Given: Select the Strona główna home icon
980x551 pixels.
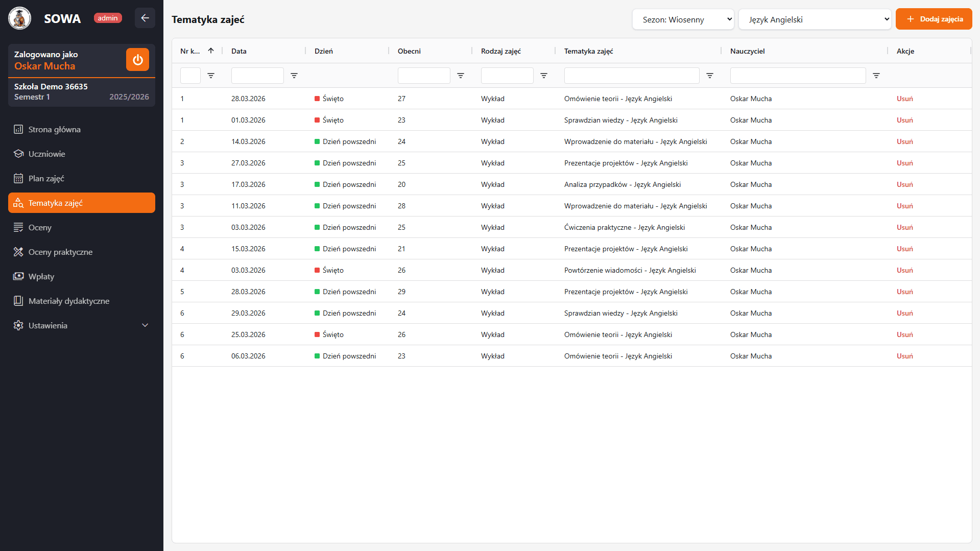Looking at the screenshot, I should 18,129.
